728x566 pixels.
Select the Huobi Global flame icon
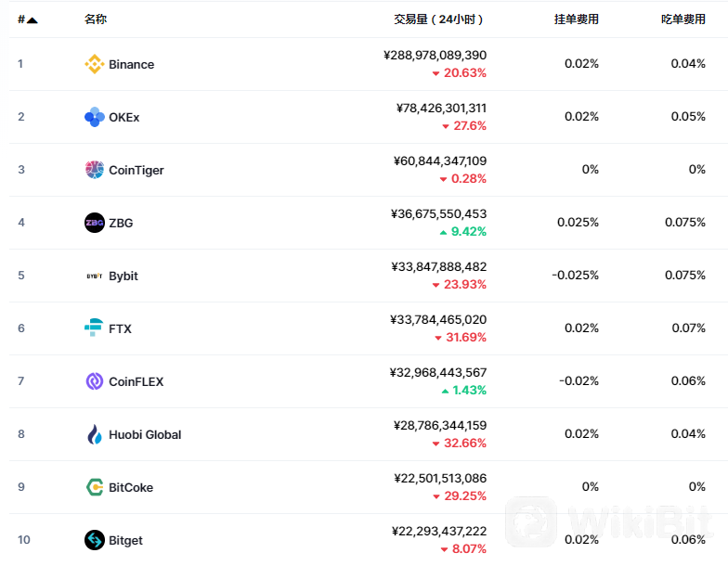pos(95,434)
